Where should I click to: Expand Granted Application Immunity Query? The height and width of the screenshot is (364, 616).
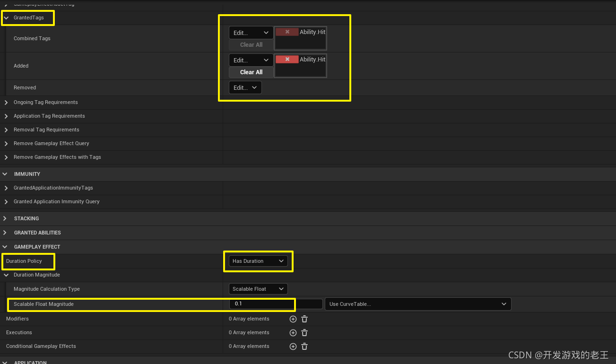click(x=6, y=201)
